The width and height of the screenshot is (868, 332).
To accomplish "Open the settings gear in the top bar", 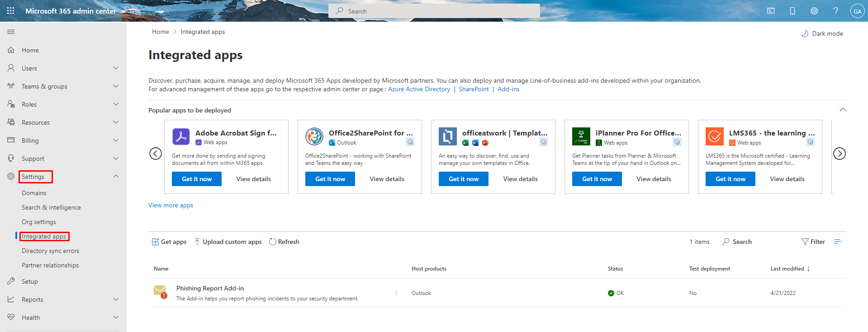I will pos(814,11).
